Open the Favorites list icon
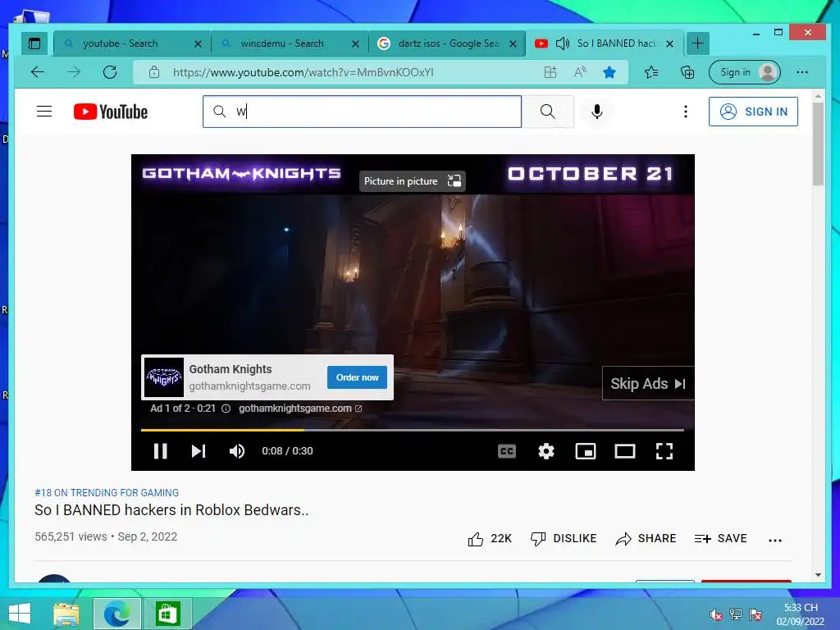Image resolution: width=840 pixels, height=630 pixels. coord(651,72)
